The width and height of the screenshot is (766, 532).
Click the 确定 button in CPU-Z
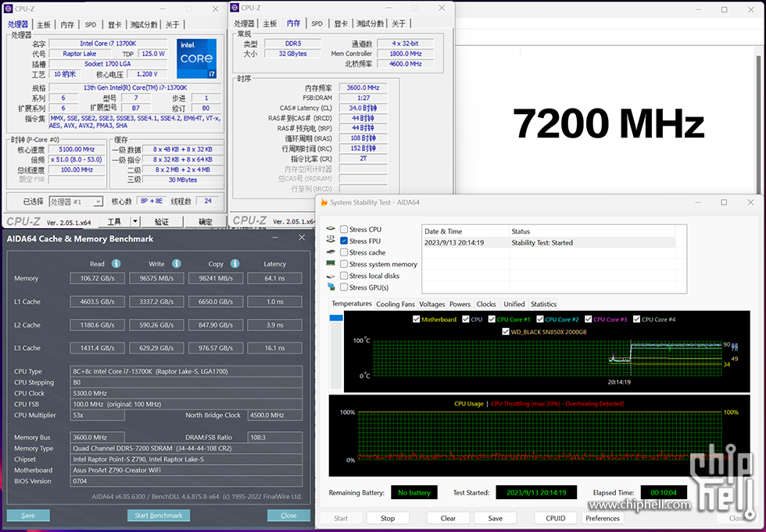(x=205, y=222)
